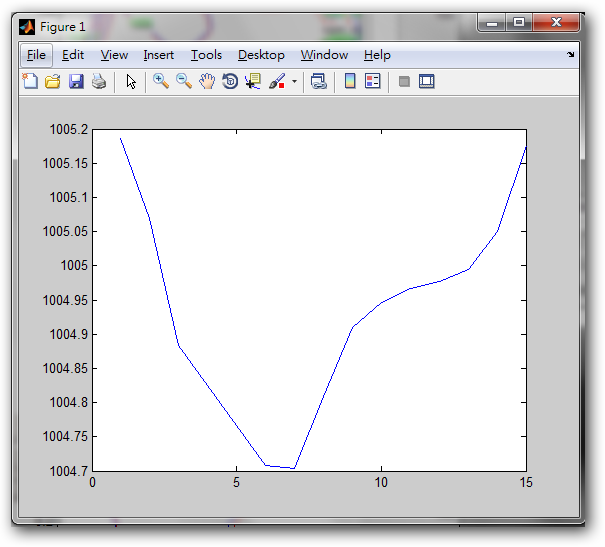Open the File menu

[36, 55]
